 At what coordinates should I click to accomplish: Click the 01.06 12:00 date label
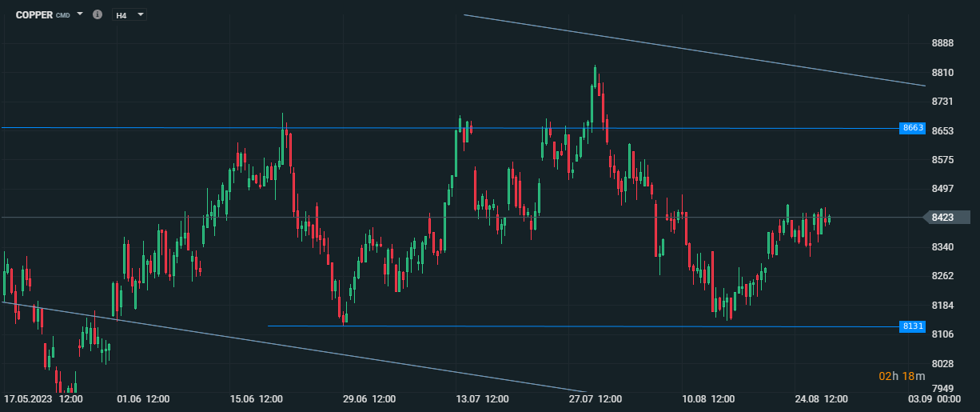click(x=143, y=398)
